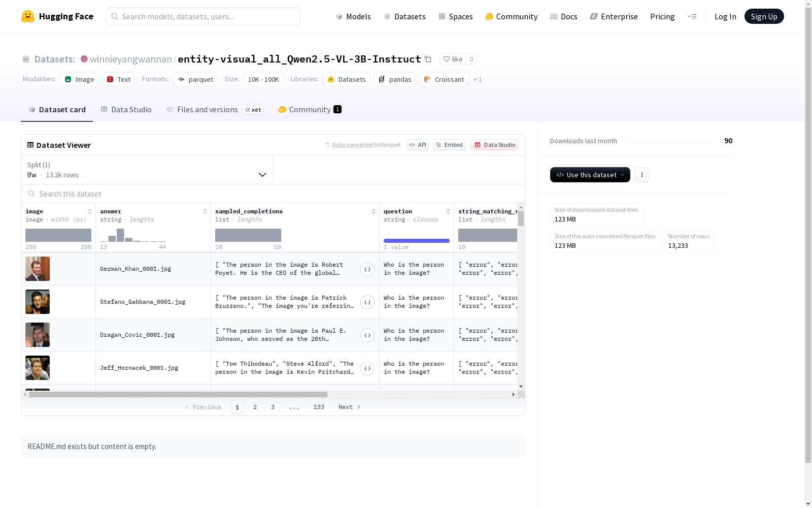The height and width of the screenshot is (508, 812).
Task: Expand JSON for the Robert Poyet completions cell
Action: tap(367, 269)
